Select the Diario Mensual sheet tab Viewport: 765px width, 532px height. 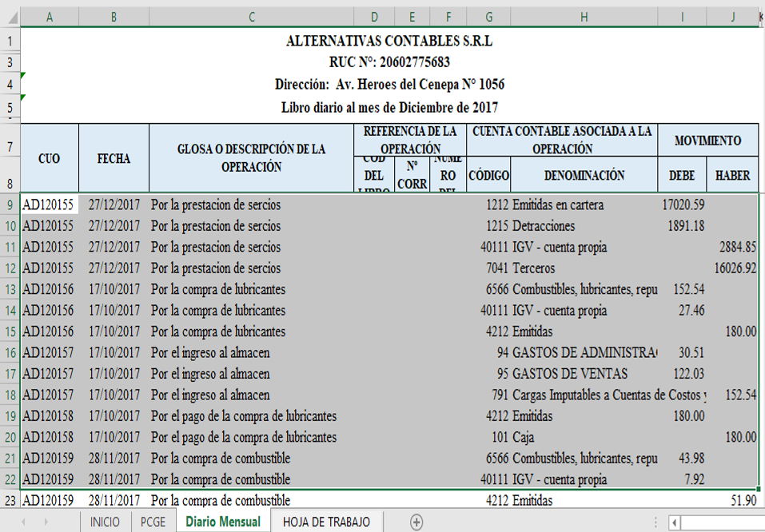[222, 522]
